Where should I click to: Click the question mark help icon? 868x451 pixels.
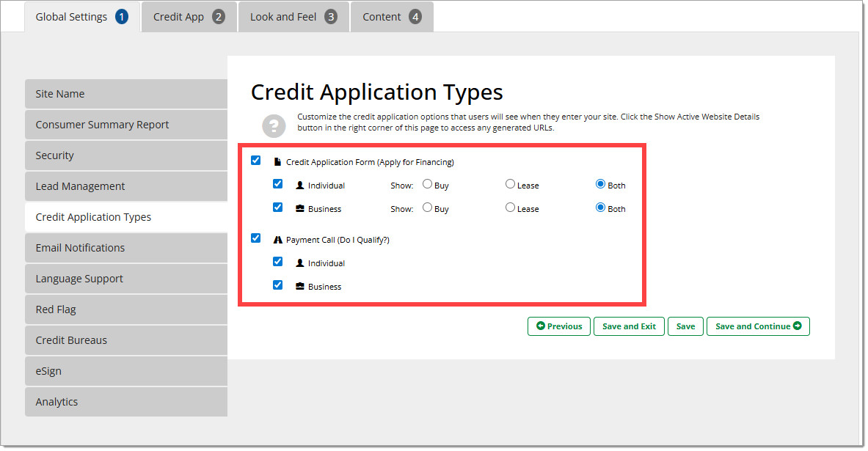(274, 125)
